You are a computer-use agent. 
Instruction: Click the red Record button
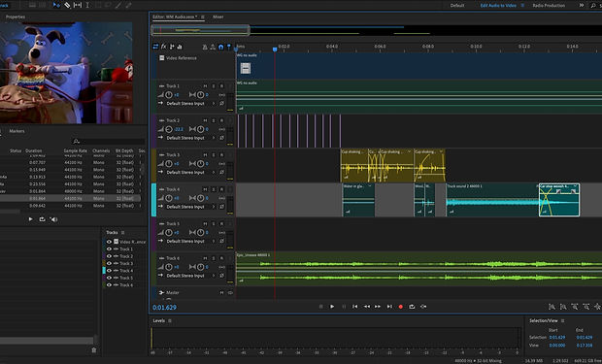tap(401, 307)
